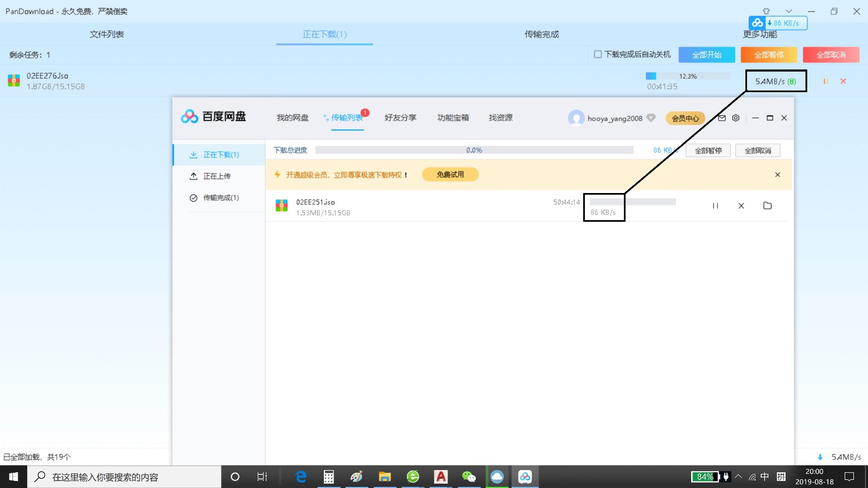Click the 百度网盘 logo
Screen dimensions: 868x488
coord(213,117)
